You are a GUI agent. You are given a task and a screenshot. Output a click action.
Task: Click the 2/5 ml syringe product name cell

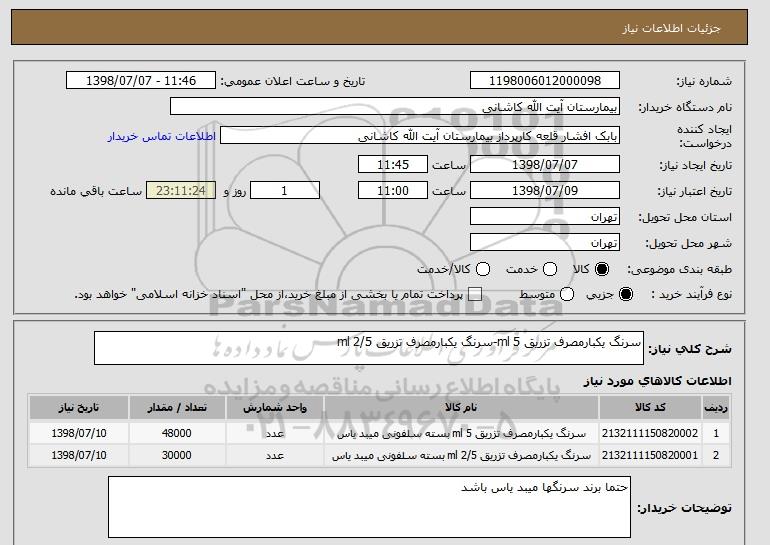pos(461,456)
